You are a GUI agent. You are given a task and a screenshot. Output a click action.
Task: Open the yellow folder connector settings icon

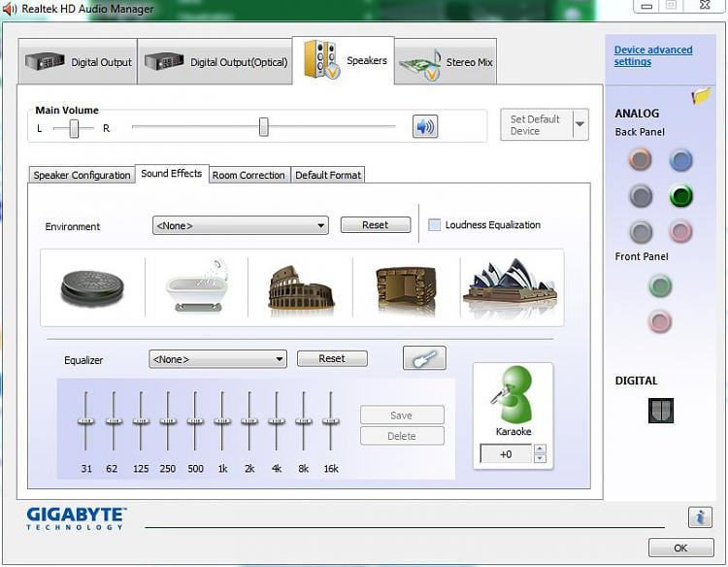click(x=701, y=96)
